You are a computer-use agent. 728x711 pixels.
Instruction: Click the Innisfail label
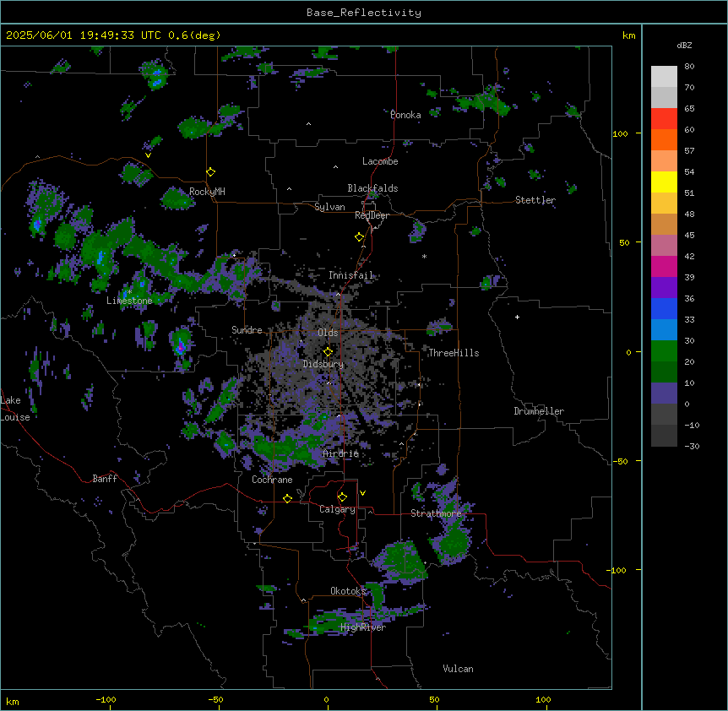click(x=351, y=275)
